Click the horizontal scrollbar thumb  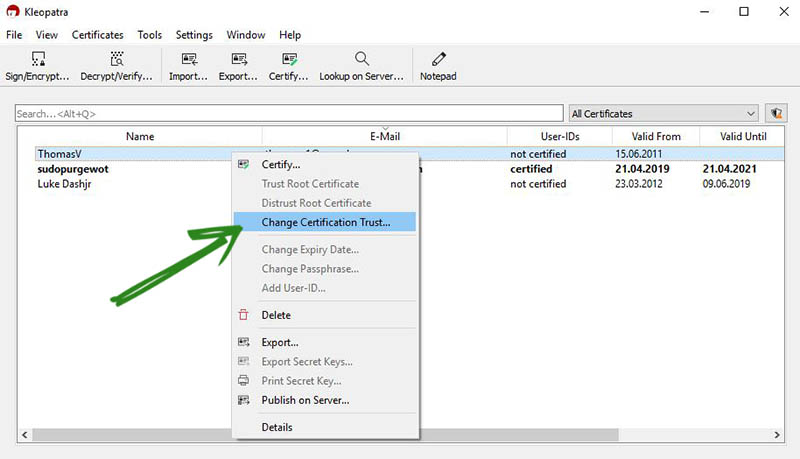[x=325, y=435]
